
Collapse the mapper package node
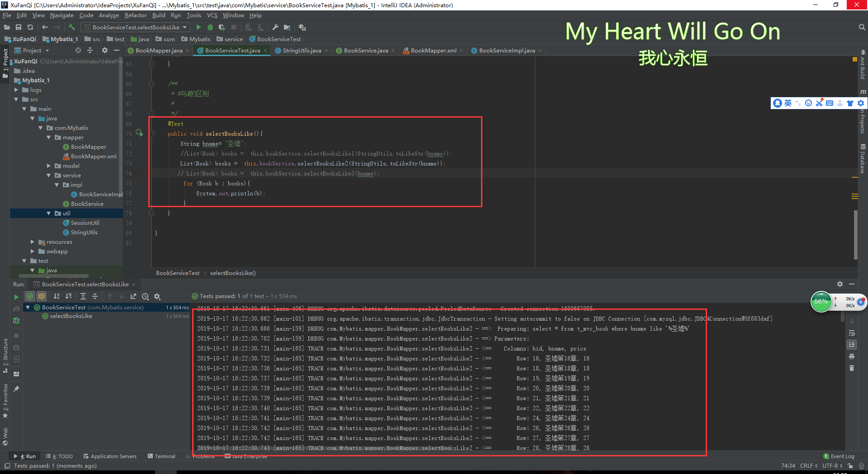point(49,137)
